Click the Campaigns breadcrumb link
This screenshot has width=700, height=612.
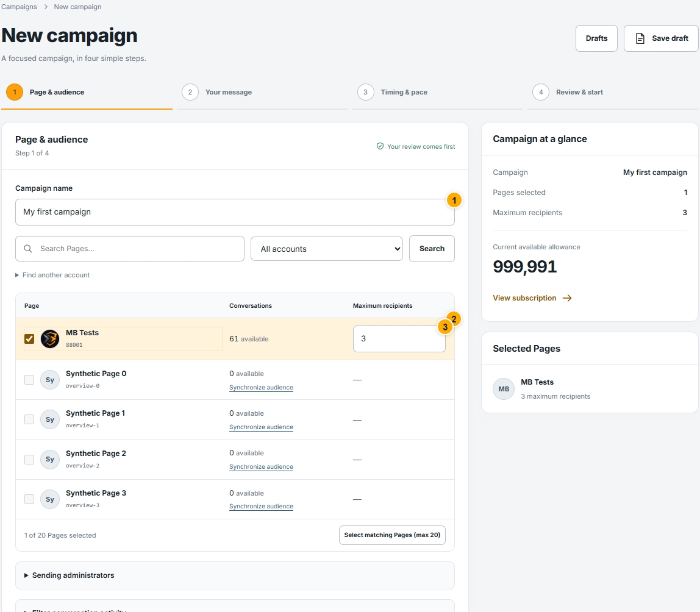point(19,7)
